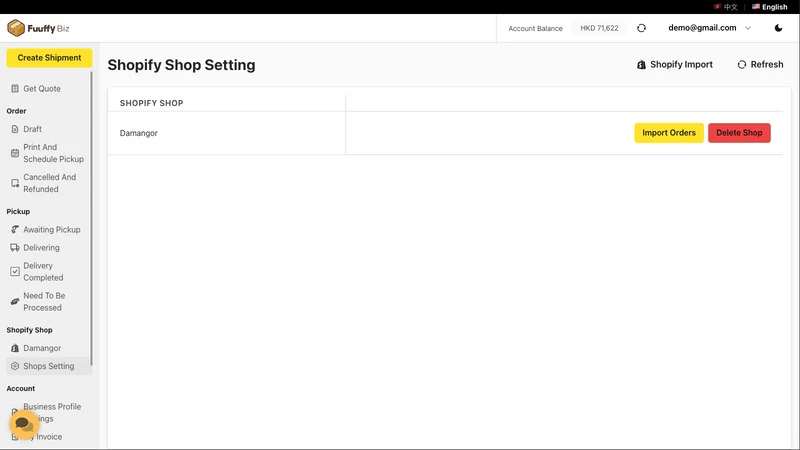Click the Awaiting Pickup icon
The height and width of the screenshot is (450, 800).
[x=15, y=230]
